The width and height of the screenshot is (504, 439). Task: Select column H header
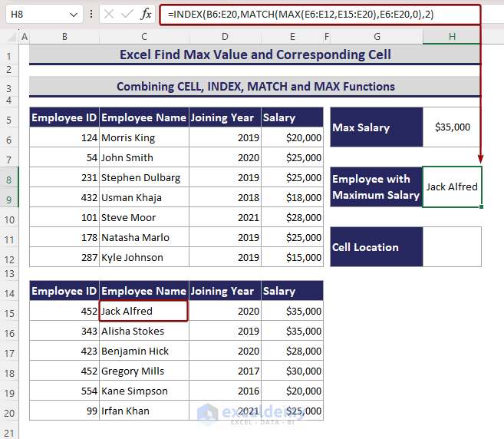coord(452,36)
